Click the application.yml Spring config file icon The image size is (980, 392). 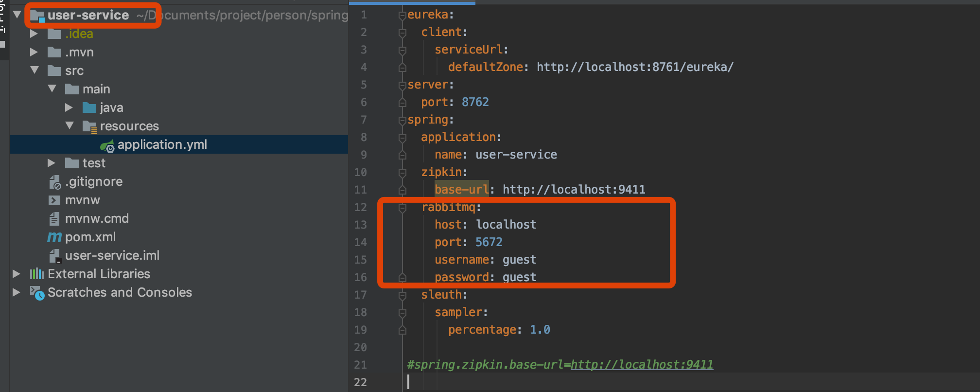107,145
